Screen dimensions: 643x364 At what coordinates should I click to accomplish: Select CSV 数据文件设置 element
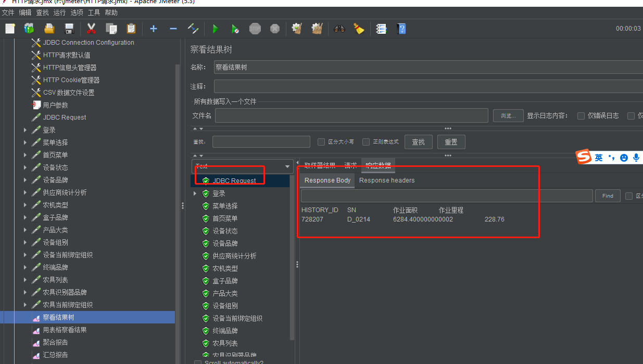[x=69, y=93]
